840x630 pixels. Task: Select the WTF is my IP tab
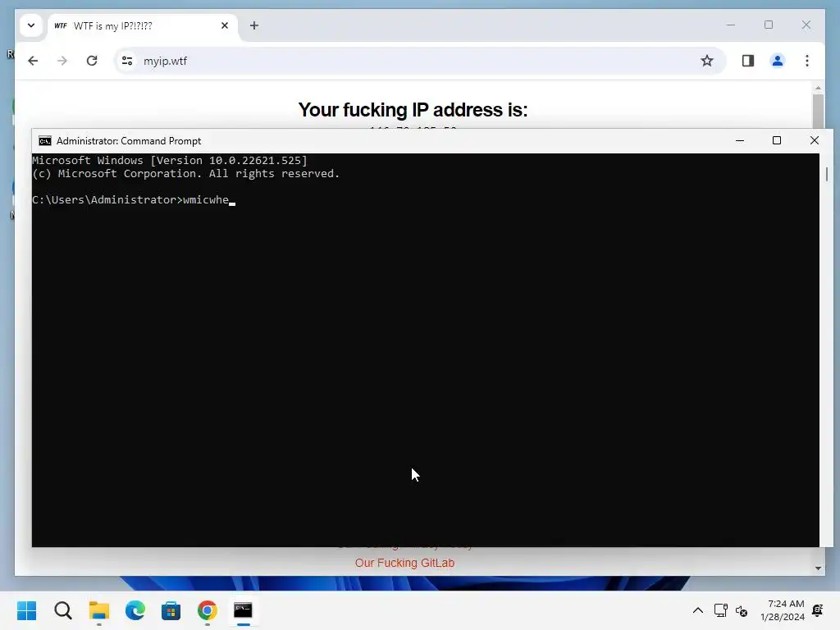(142, 25)
